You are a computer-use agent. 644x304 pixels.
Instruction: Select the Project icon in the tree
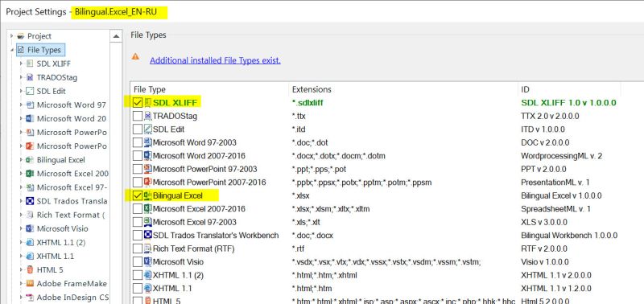[21, 36]
